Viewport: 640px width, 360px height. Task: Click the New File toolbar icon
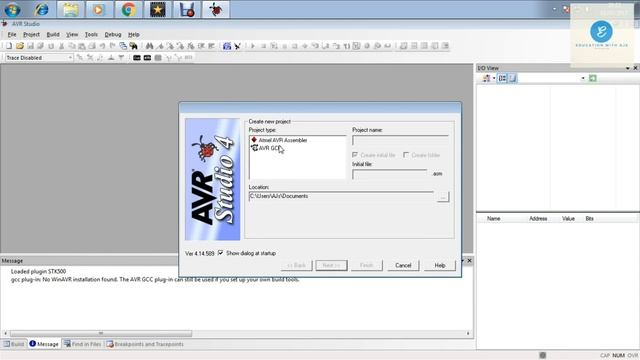pyautogui.click(x=9, y=46)
